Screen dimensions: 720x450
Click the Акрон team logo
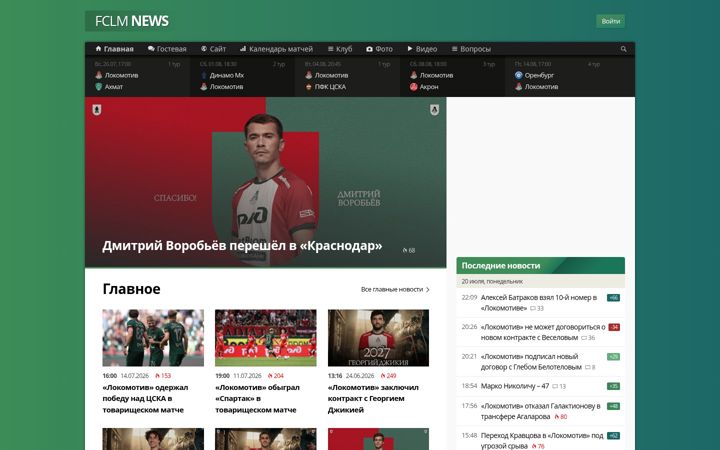click(x=413, y=87)
